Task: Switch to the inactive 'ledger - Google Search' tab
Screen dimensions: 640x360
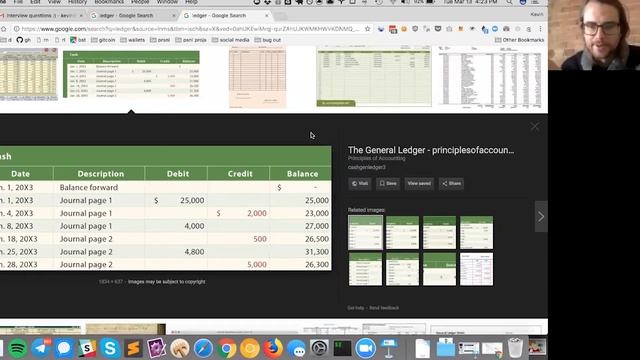Action: pyautogui.click(x=133, y=16)
